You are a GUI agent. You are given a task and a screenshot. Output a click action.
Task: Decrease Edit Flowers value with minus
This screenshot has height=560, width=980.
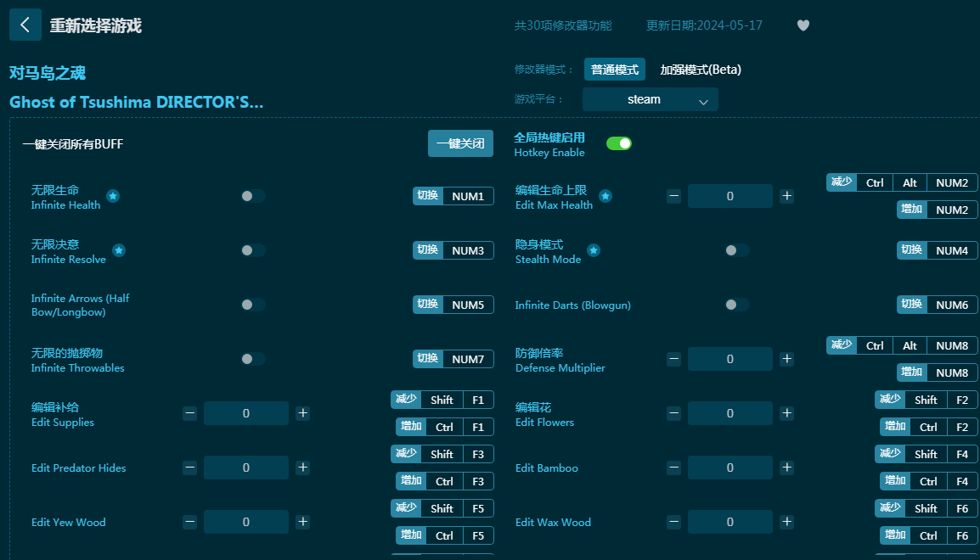click(x=673, y=413)
